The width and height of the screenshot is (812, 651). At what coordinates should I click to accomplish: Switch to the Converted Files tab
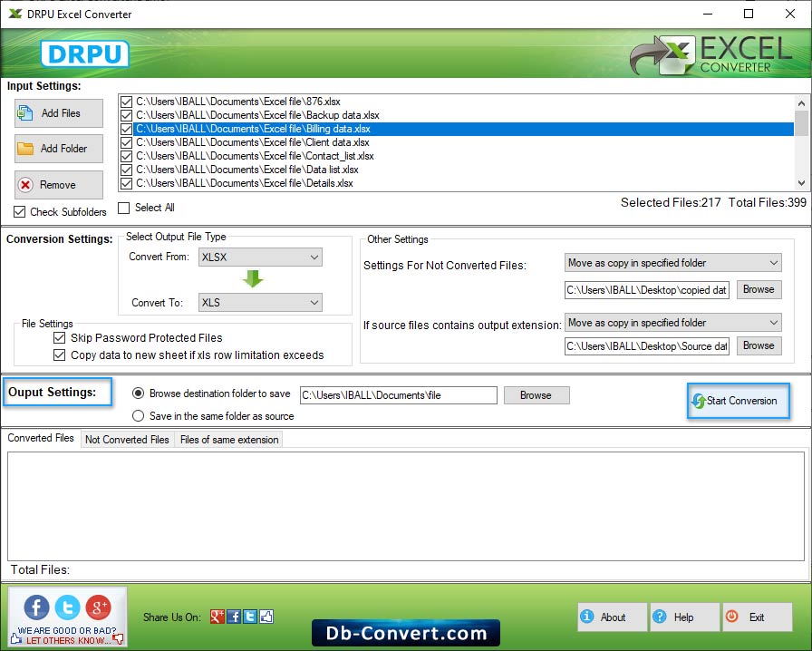41,438
